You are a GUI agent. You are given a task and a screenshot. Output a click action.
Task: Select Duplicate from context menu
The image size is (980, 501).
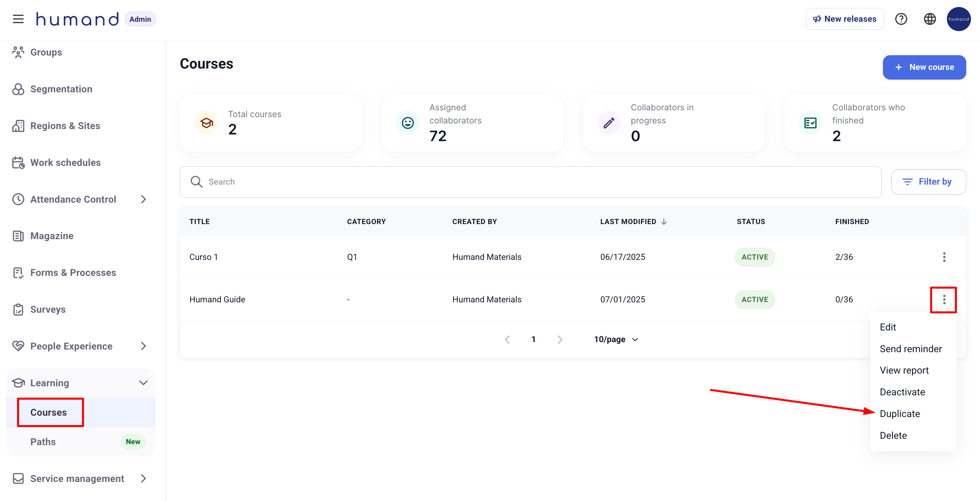point(900,414)
